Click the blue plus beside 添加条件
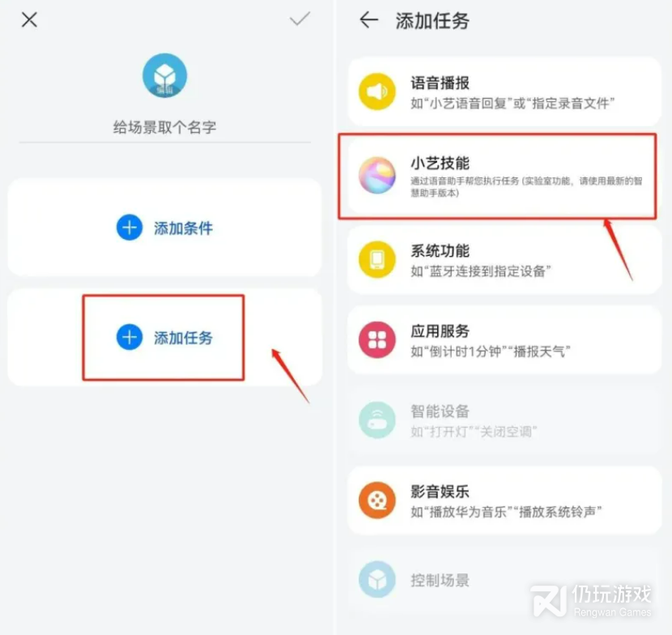 click(130, 228)
